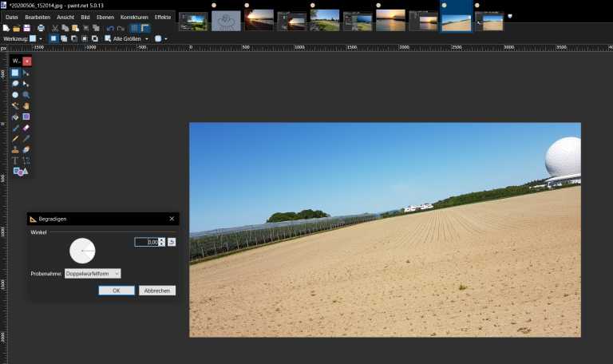Pick the Zoom magnifier tool
613x364 pixels.
point(26,94)
